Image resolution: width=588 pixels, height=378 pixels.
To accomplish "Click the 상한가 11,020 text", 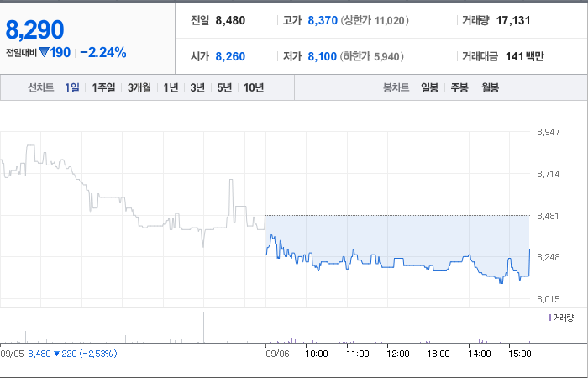I will pos(375,20).
